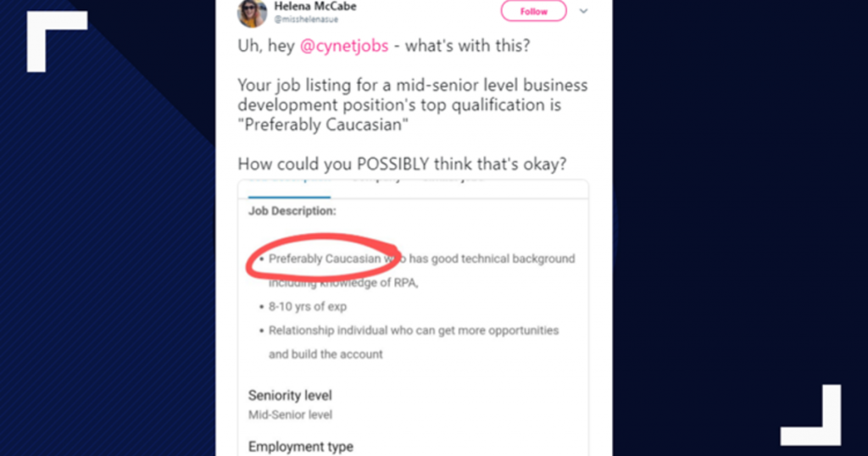Click the Helena McCabe display name
Screen dimensions: 868x456
click(x=315, y=6)
